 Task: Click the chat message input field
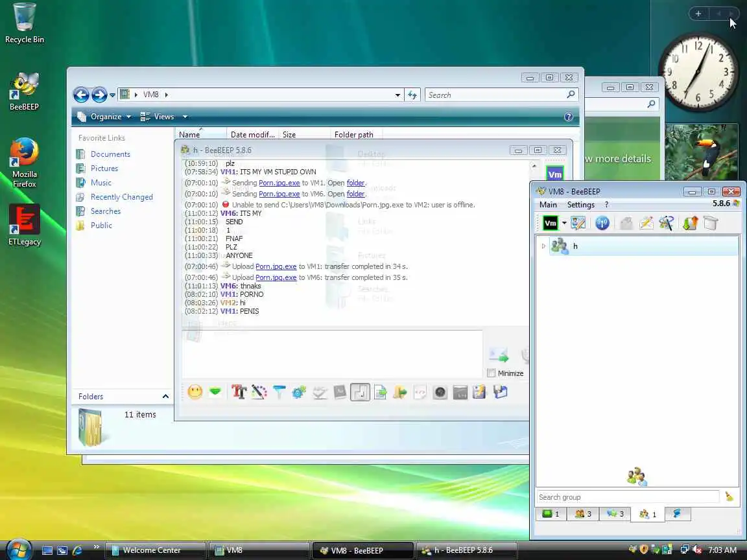[332, 354]
